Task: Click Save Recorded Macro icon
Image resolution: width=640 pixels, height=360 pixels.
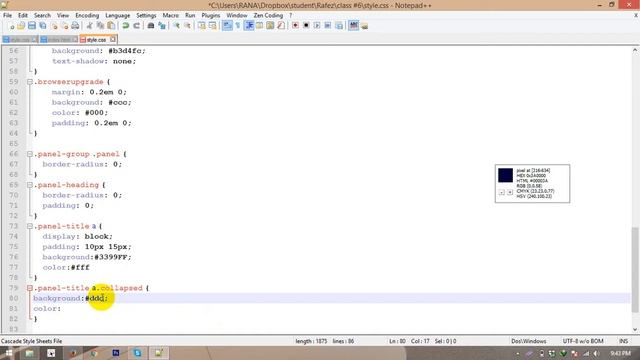Action: (339, 26)
